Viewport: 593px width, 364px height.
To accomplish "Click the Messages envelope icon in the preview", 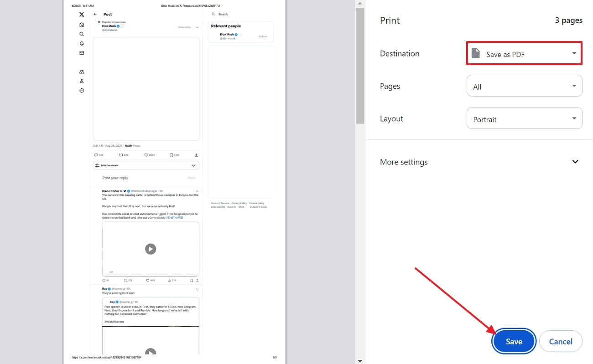I will coord(82,53).
